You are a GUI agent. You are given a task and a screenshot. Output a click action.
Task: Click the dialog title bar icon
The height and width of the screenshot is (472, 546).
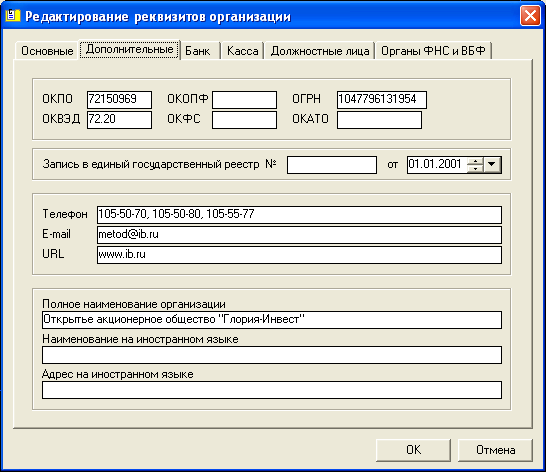(13, 16)
